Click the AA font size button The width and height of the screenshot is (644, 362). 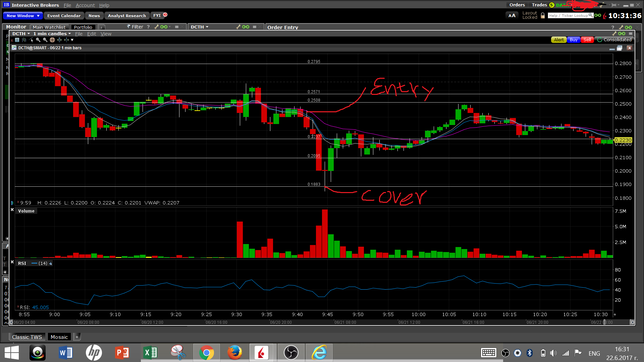(x=512, y=16)
